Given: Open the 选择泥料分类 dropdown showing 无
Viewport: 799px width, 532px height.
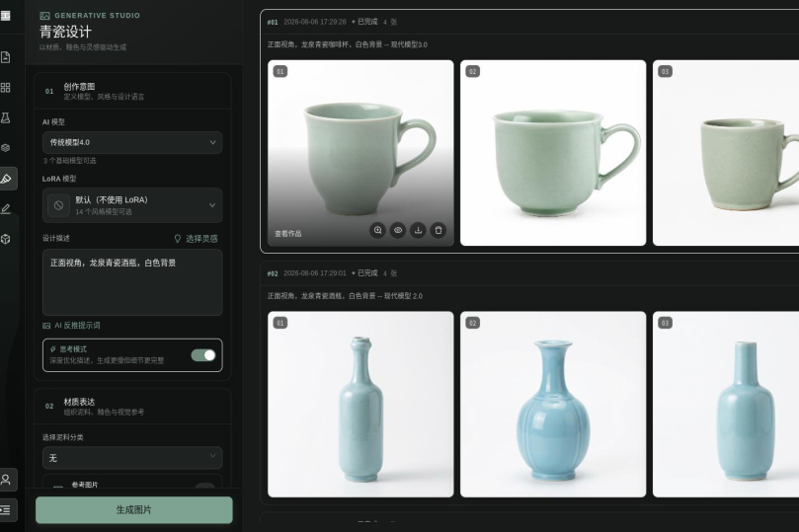Looking at the screenshot, I should tap(132, 458).
